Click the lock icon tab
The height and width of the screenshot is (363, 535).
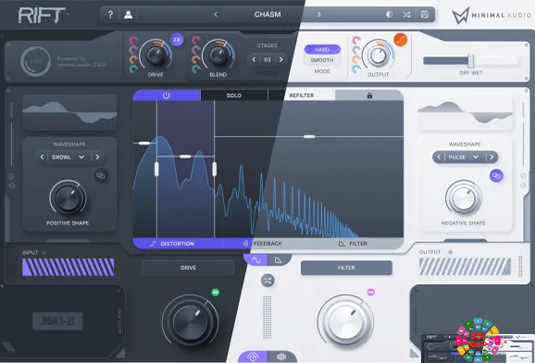(x=369, y=96)
